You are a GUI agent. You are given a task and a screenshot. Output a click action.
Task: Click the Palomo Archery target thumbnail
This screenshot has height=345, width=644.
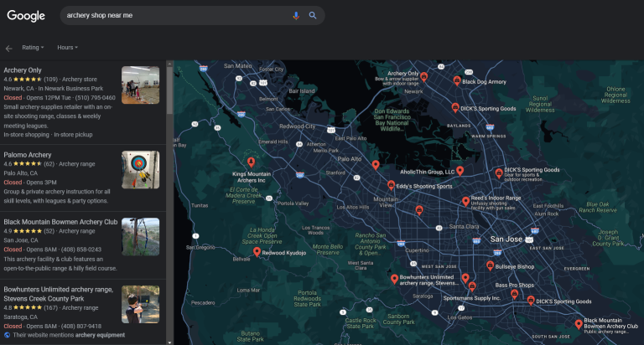point(141,170)
